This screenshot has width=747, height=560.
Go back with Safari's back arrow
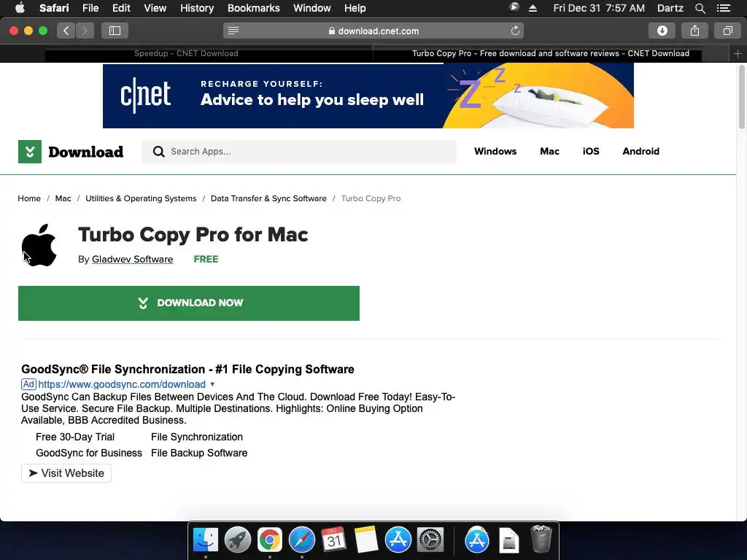click(x=66, y=31)
